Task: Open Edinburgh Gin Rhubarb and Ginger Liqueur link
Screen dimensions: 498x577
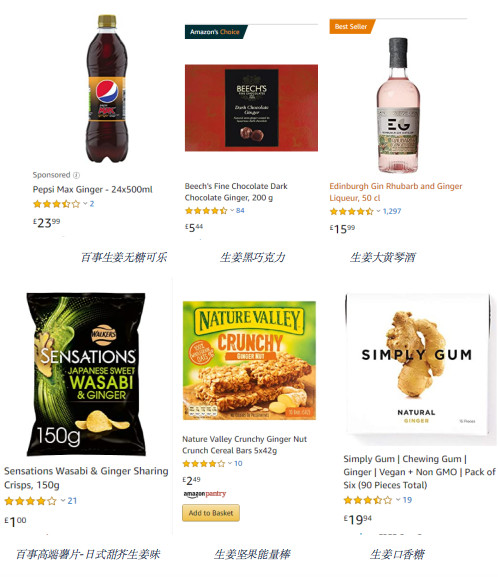Action: [x=396, y=192]
